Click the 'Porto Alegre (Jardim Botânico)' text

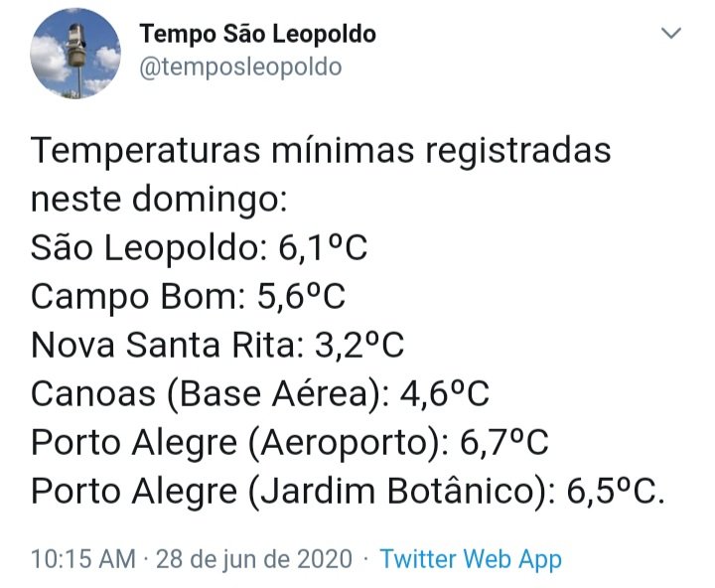click(289, 492)
